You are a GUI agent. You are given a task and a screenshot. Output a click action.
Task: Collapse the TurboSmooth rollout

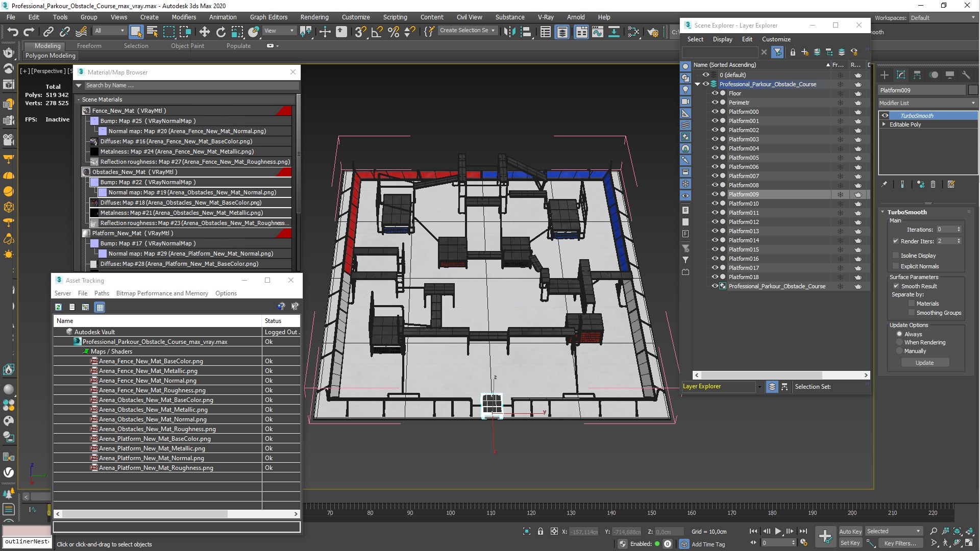pyautogui.click(x=883, y=212)
